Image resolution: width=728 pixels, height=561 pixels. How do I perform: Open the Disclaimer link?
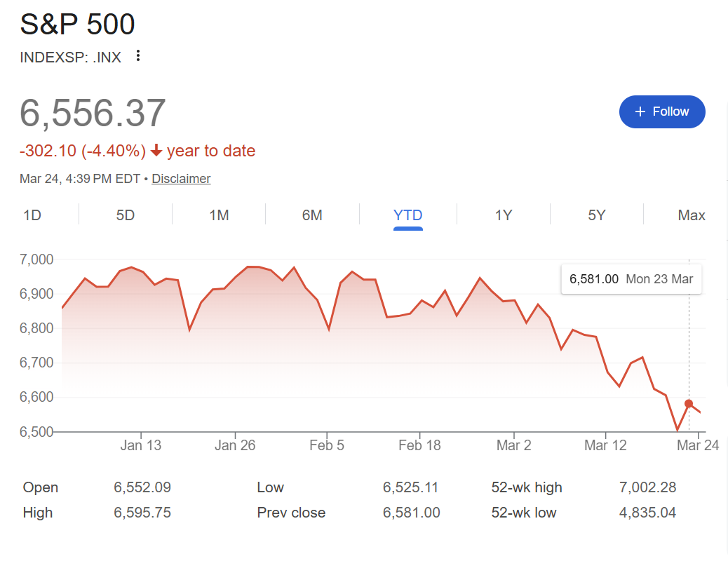(x=181, y=179)
